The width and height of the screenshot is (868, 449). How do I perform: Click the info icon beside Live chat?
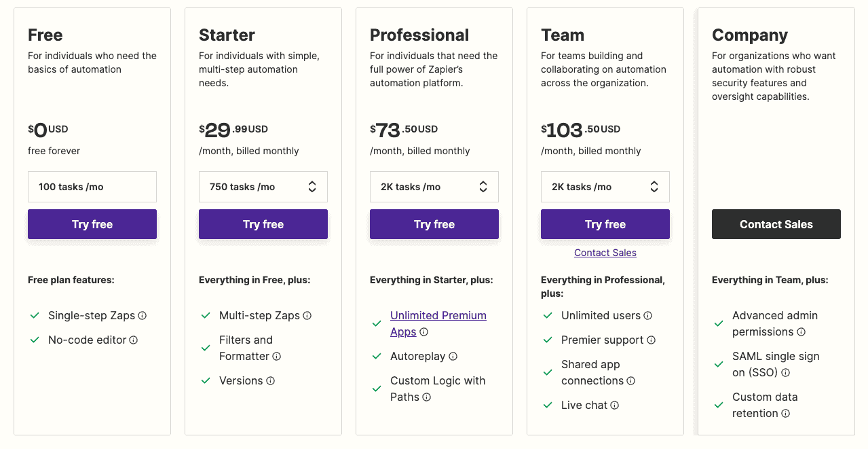[x=616, y=405]
